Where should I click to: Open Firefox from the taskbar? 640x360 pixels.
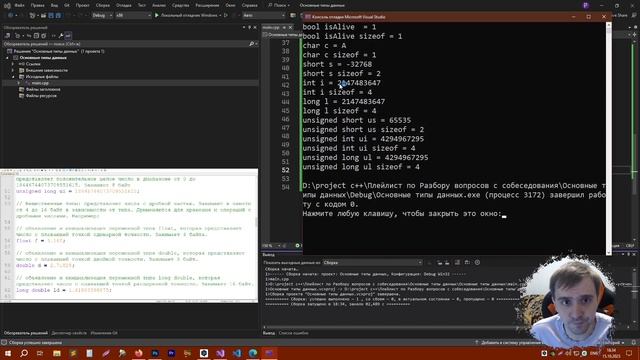[x=138, y=353]
